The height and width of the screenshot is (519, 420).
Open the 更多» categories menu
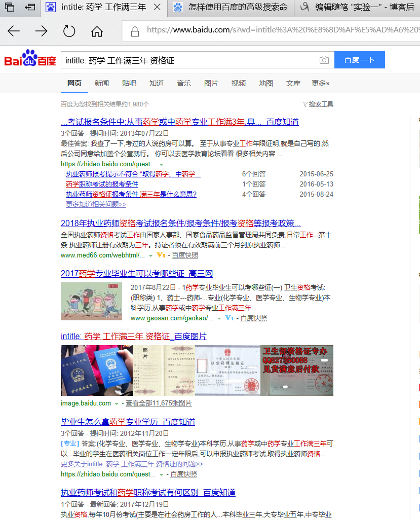pyautogui.click(x=320, y=83)
